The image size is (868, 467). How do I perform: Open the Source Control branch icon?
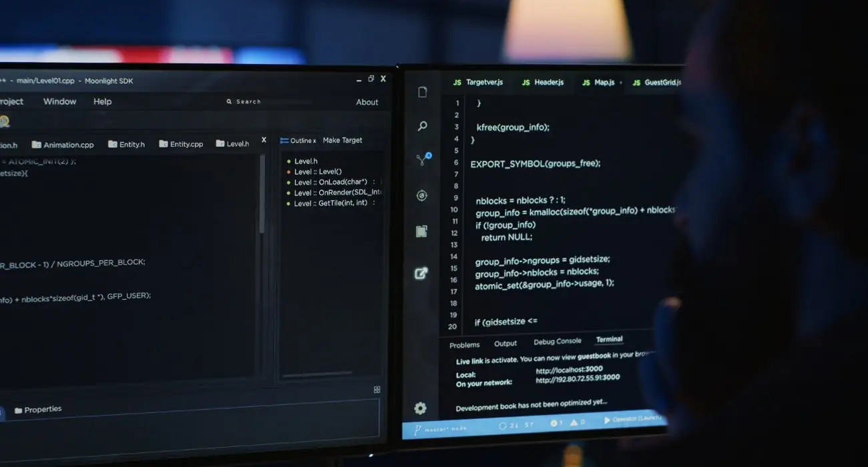423,159
